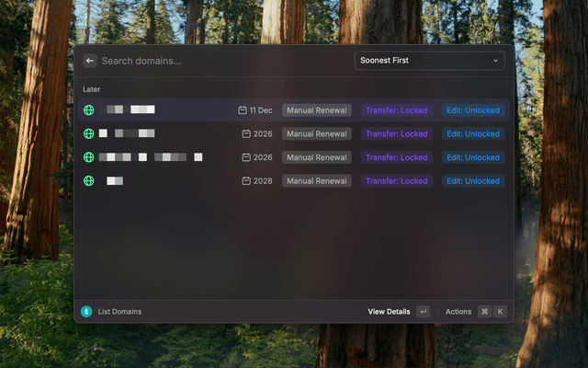Click the calendar icon beside 2028
Image resolution: width=588 pixels, height=368 pixels.
(246, 181)
